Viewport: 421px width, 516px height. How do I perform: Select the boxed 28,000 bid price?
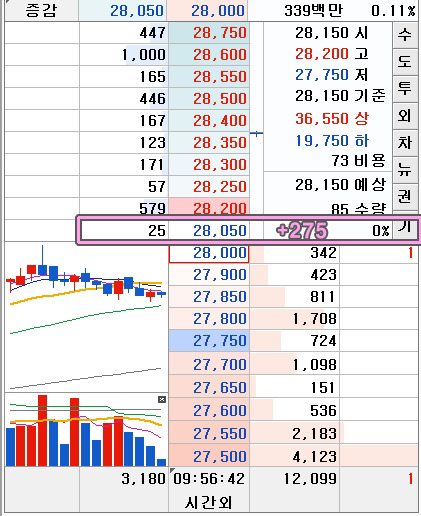click(209, 253)
